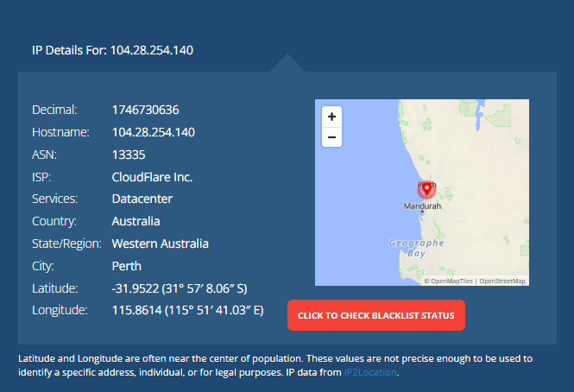
Task: Click the IP address in the heading
Action: (152, 50)
